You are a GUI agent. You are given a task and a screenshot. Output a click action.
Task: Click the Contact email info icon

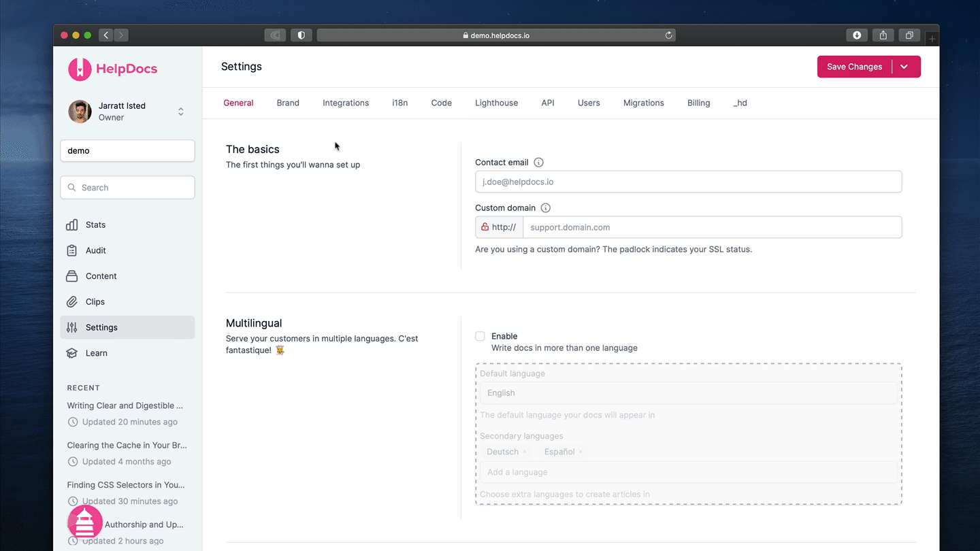pos(539,163)
